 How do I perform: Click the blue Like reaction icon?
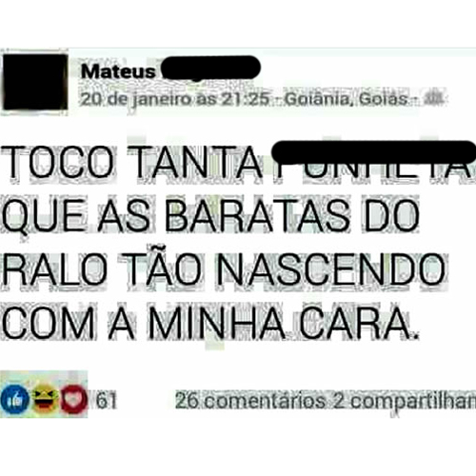14,399
